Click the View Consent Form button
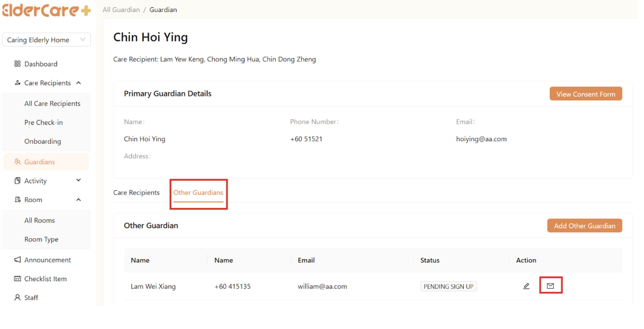Screen dimensions: 644x329 coord(585,94)
